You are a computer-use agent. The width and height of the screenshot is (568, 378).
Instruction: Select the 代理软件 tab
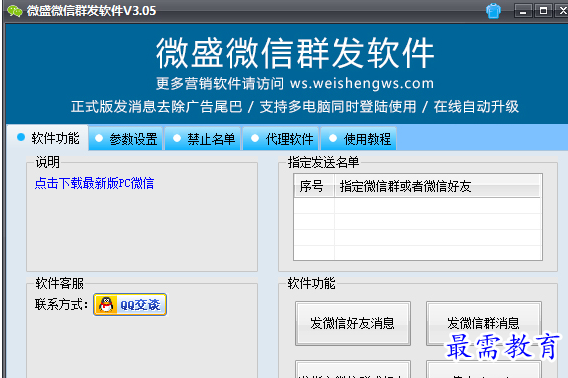point(281,139)
